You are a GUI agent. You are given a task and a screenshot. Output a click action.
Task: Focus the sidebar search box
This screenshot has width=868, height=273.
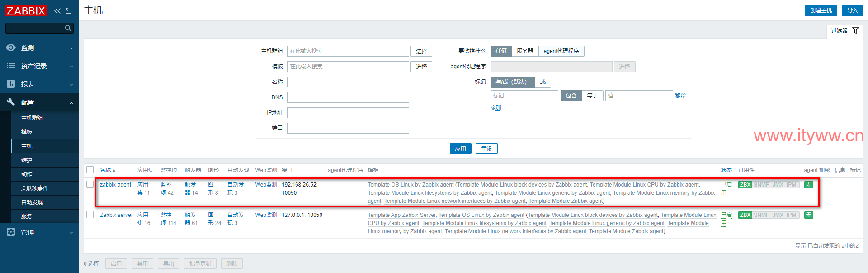[34, 28]
